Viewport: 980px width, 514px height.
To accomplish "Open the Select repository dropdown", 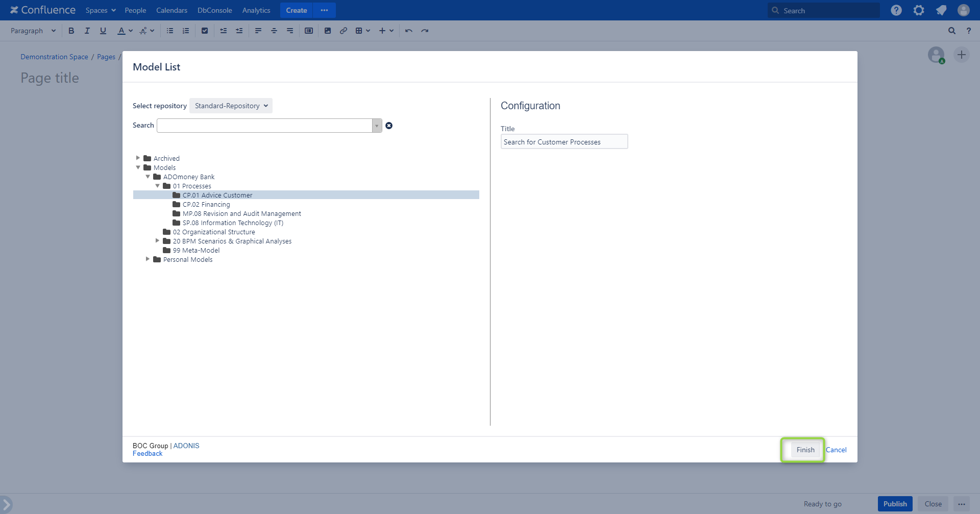I will 231,106.
